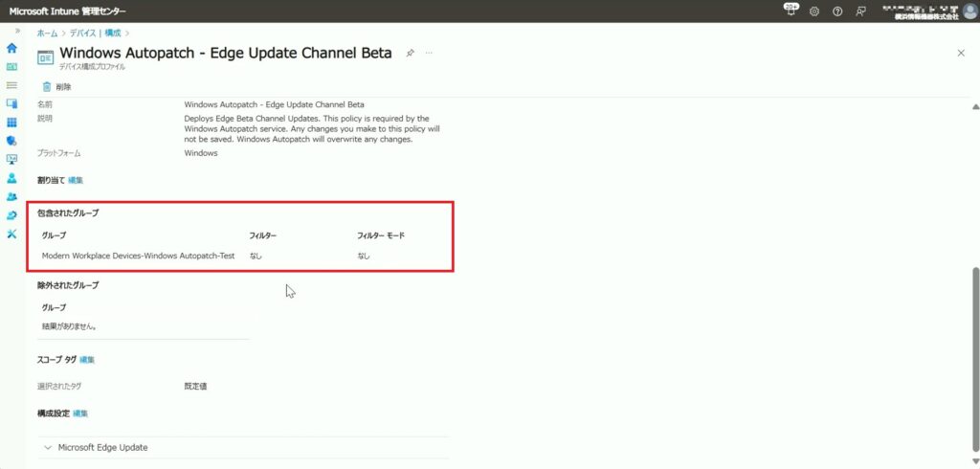This screenshot has height=469, width=980.
Task: Open Home from the sidebar house icon
Action: click(x=11, y=48)
